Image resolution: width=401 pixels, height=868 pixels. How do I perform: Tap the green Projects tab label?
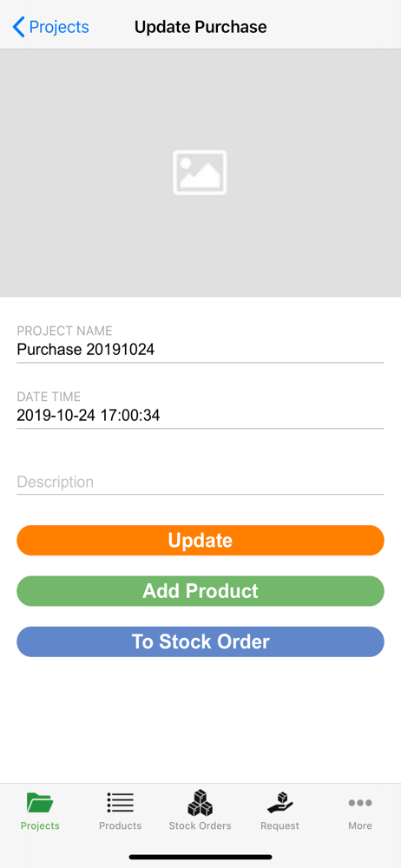tap(40, 826)
